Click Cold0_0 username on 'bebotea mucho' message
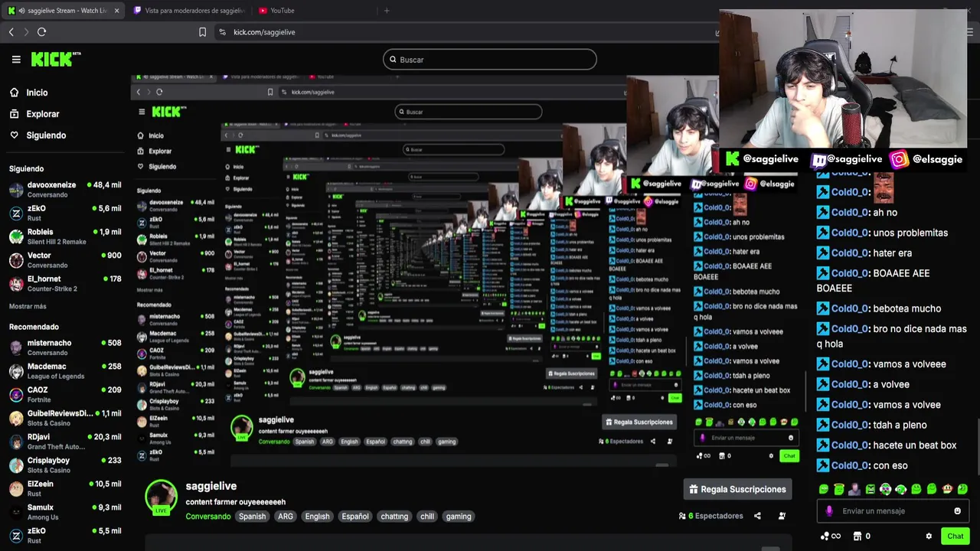 coord(850,309)
